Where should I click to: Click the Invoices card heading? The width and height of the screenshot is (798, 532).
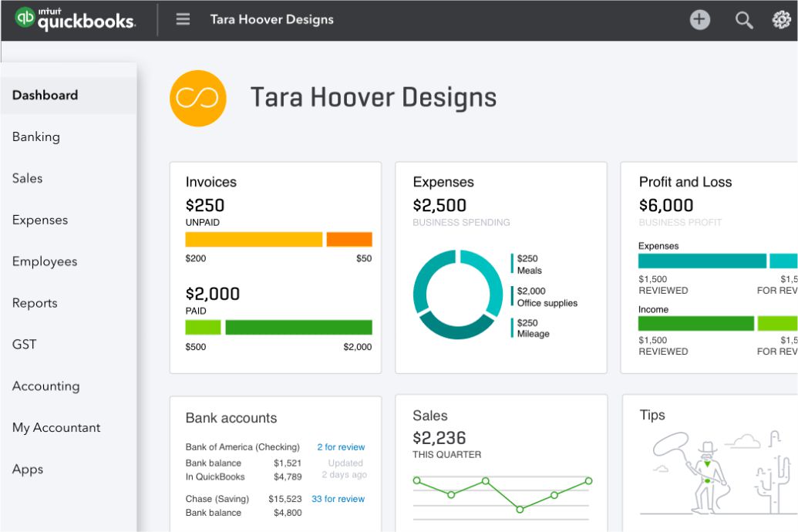pos(211,182)
